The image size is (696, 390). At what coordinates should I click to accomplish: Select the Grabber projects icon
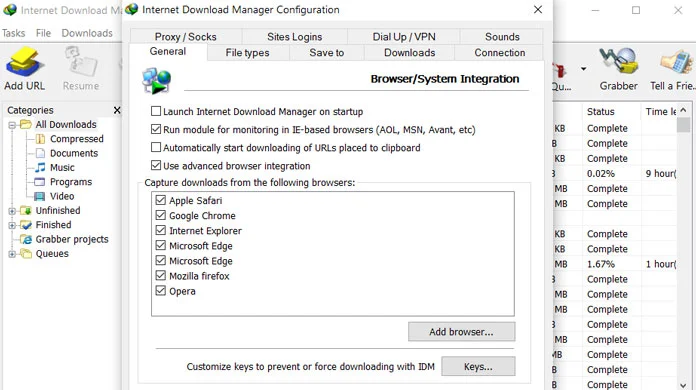point(26,239)
